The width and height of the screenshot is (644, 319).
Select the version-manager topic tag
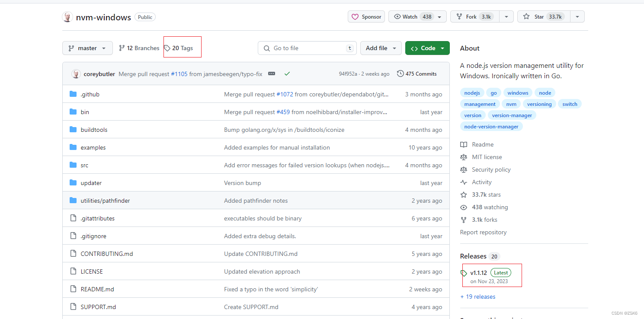tap(512, 115)
